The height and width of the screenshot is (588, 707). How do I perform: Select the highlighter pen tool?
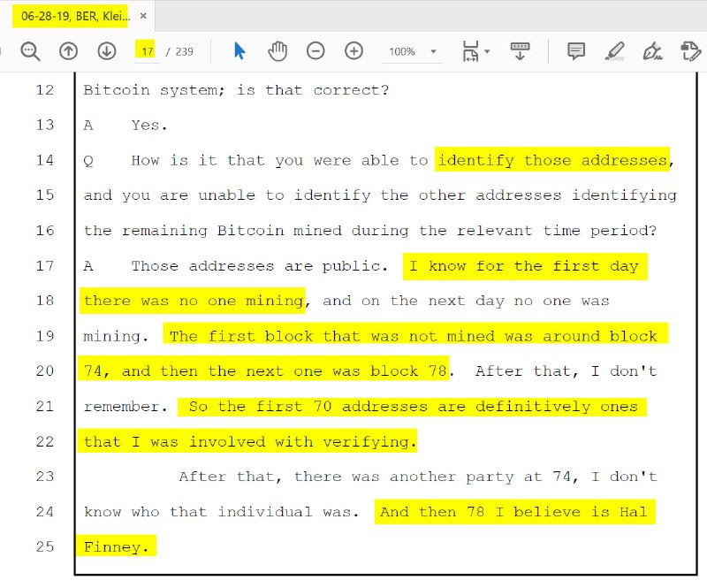coord(614,51)
